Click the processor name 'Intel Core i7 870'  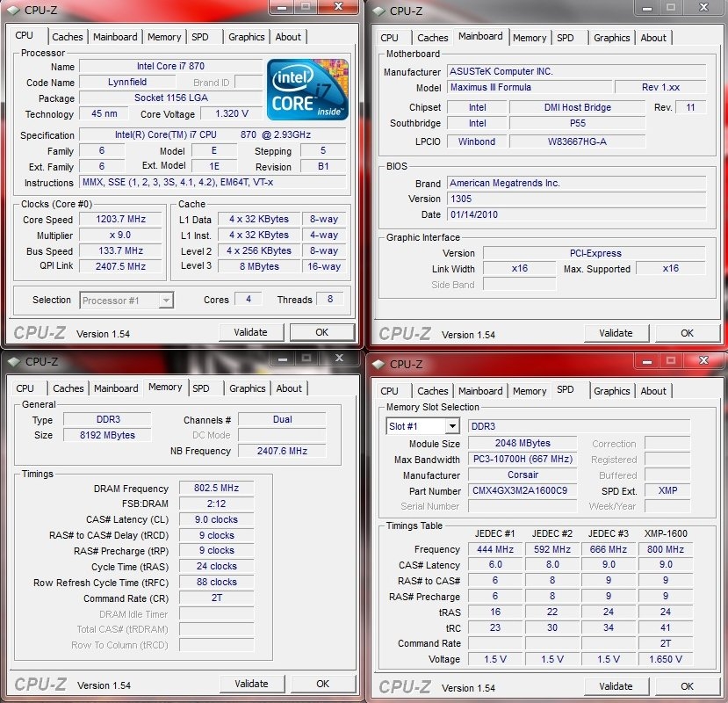pos(170,66)
